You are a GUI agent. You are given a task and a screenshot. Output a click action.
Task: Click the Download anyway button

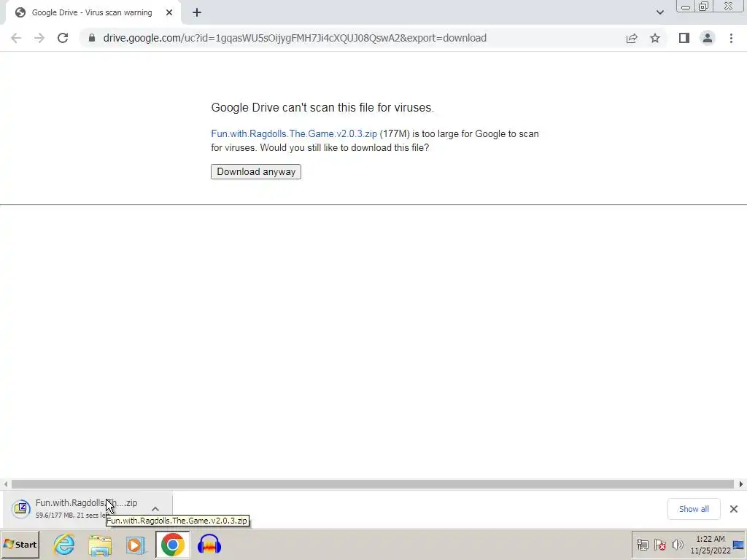(256, 171)
